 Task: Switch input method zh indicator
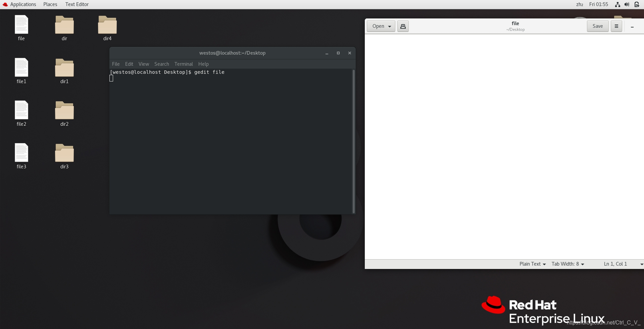580,4
